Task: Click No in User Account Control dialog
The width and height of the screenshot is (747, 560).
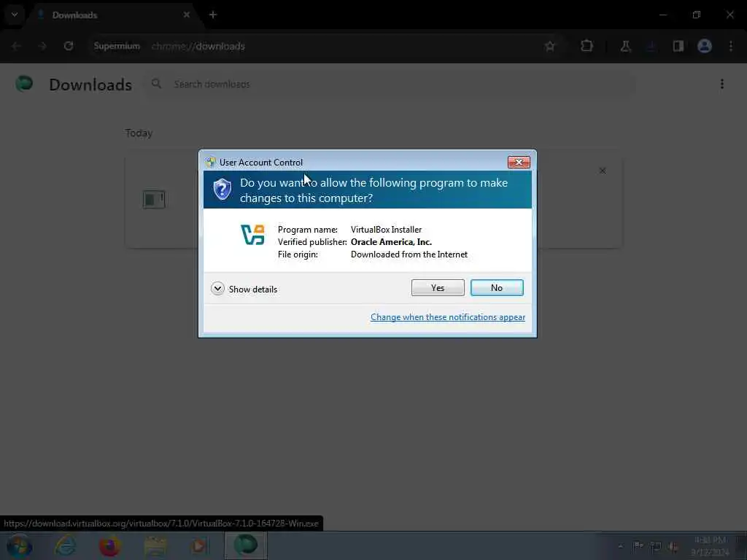Action: 496,287
